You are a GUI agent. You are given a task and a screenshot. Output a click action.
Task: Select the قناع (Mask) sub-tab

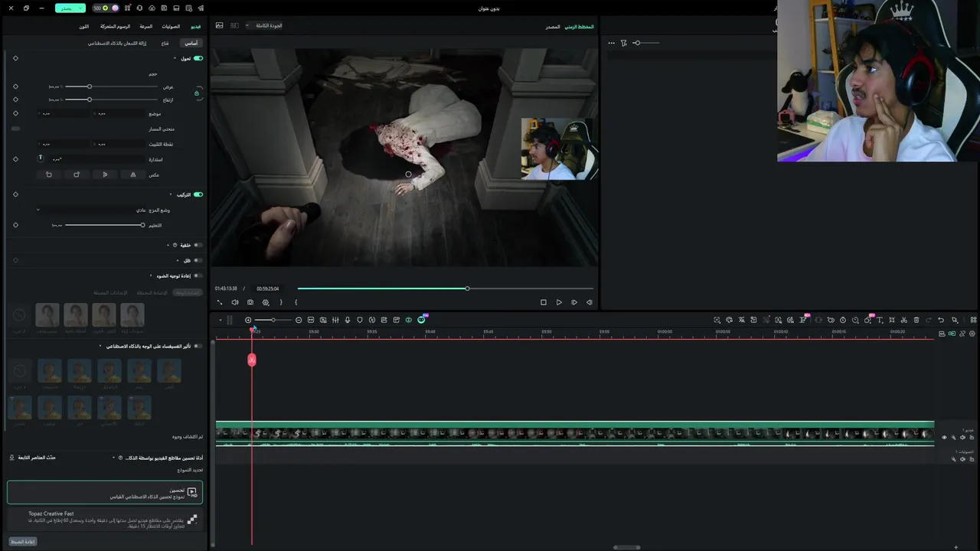[x=165, y=43]
